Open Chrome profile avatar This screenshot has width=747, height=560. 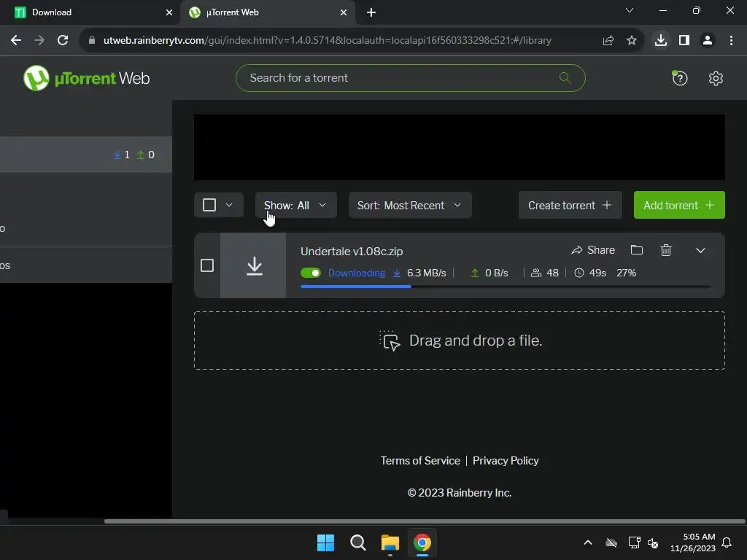coord(708,41)
